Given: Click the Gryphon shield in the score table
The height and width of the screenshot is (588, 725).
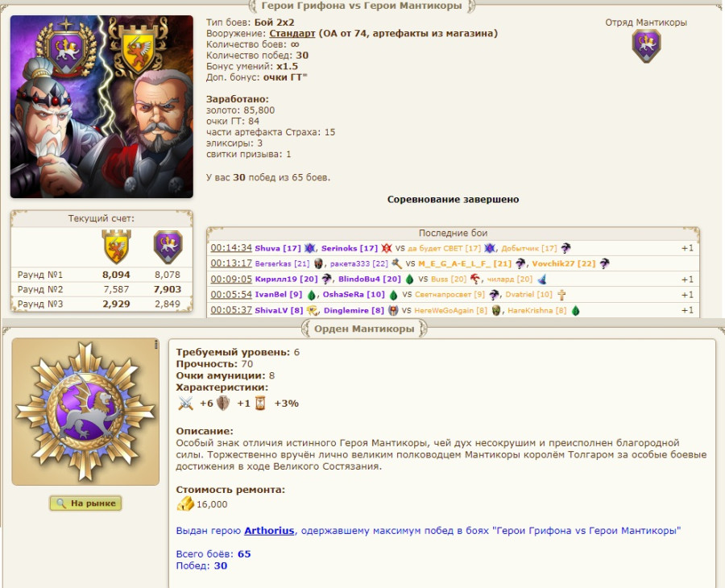Looking at the screenshot, I should coord(117,246).
